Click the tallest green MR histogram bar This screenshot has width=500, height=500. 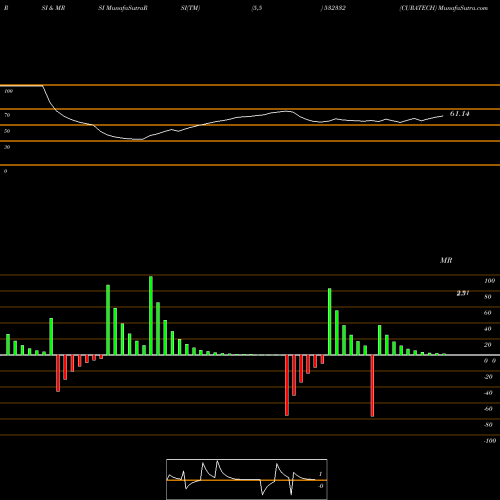[x=151, y=315]
